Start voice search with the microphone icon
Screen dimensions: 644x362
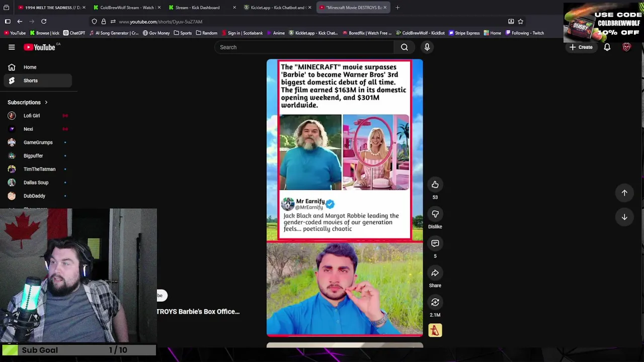(x=427, y=47)
